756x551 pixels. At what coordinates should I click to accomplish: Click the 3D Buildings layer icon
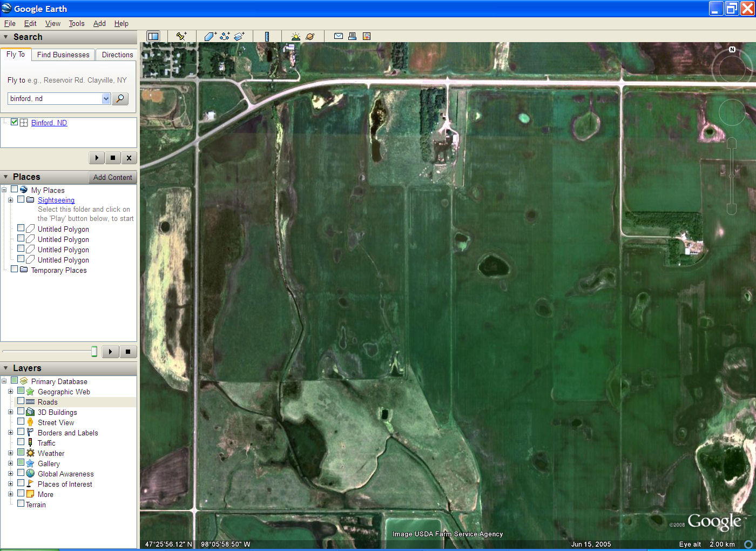tap(30, 412)
